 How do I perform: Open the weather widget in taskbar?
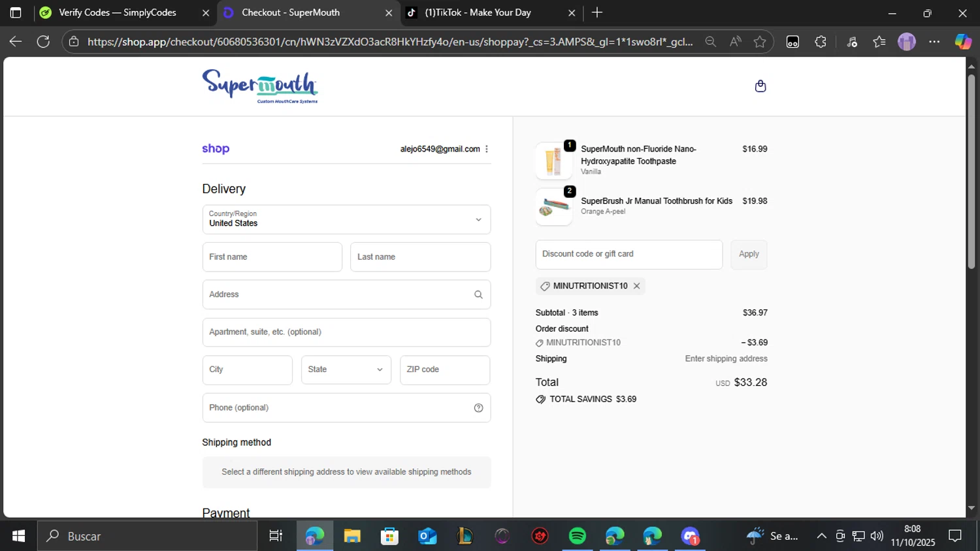coord(773,536)
